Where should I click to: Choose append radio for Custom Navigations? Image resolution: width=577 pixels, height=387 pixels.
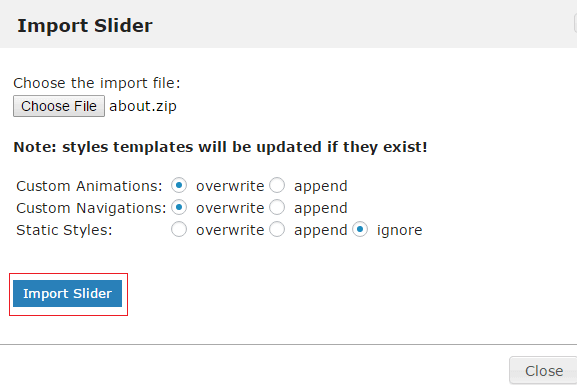point(277,207)
